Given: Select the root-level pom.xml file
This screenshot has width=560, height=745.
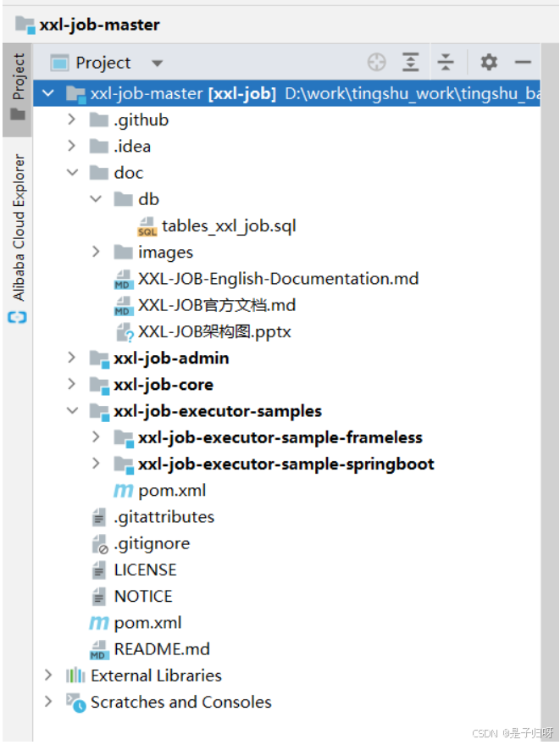Looking at the screenshot, I should click(147, 623).
